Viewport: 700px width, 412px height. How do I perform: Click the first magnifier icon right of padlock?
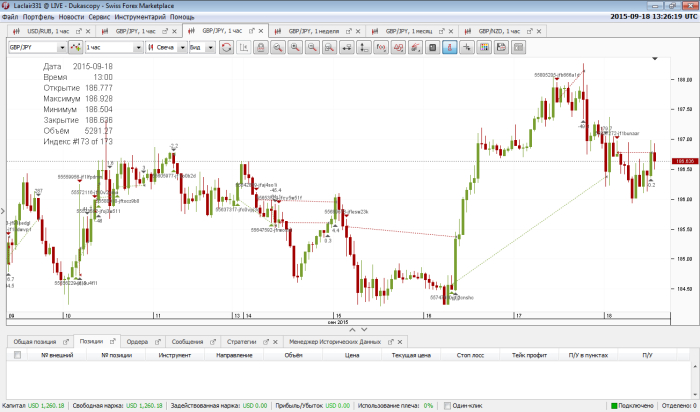click(x=278, y=47)
